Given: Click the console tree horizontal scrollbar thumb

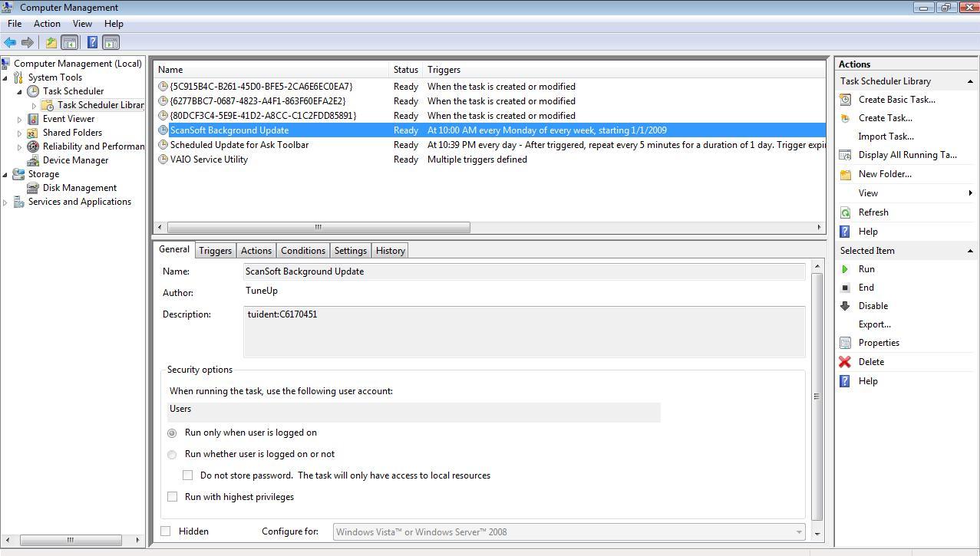Looking at the screenshot, I should (x=71, y=540).
